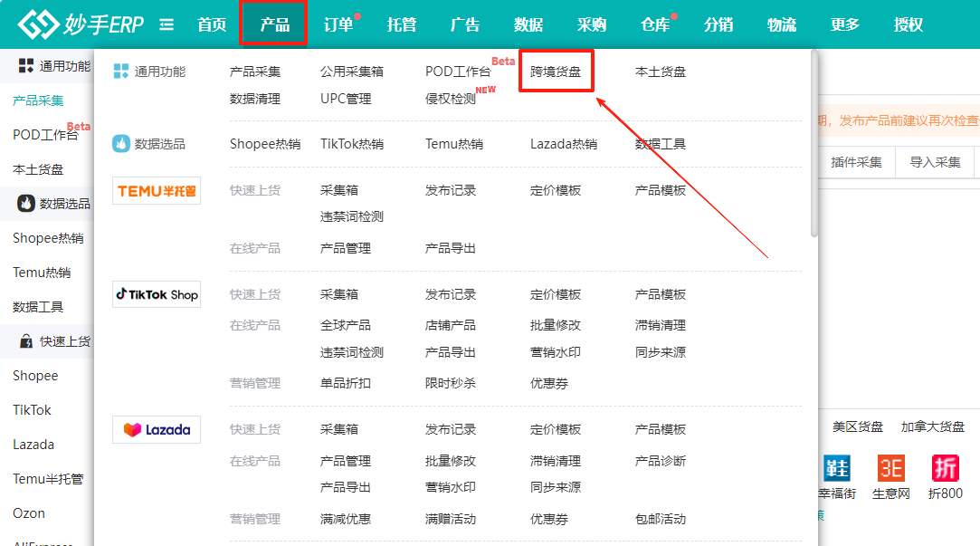Click the 折800 site icon
Viewport: 980px width, 546px height.
(945, 468)
